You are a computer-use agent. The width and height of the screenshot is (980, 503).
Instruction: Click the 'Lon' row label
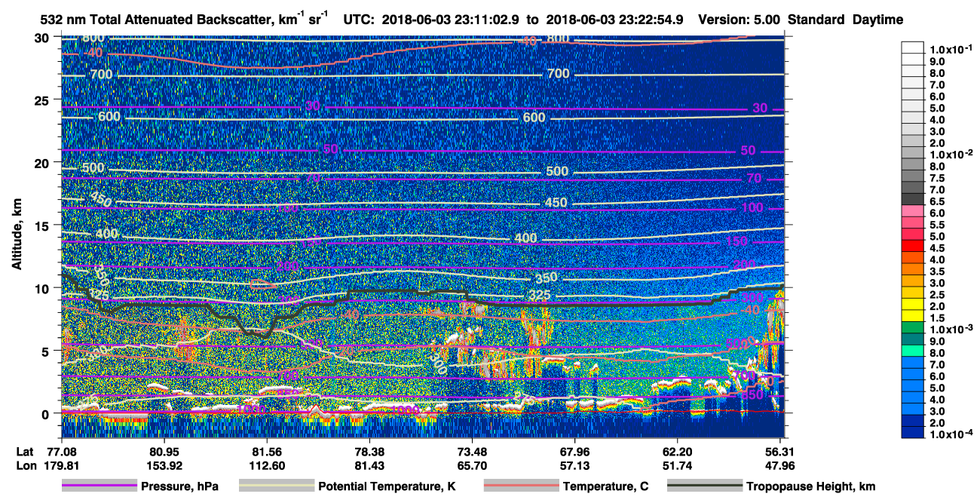tap(25, 465)
